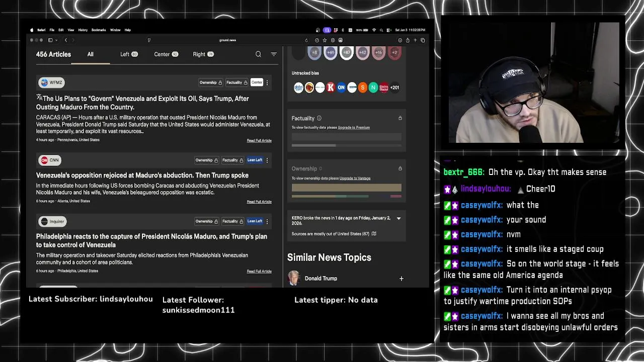Open the Safari sidebar dropdown arrow
Image resolution: width=644 pixels, height=362 pixels.
56,40
